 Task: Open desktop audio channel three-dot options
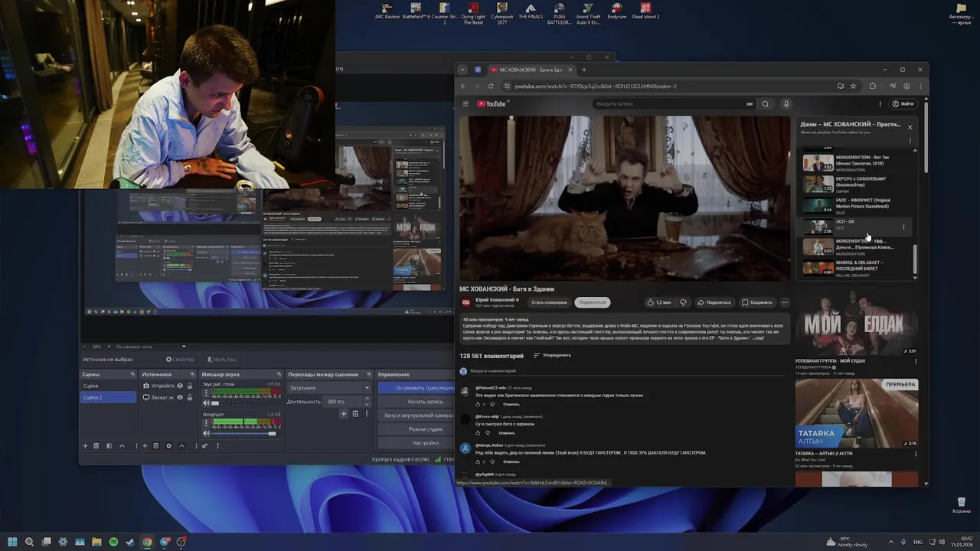pos(206,393)
